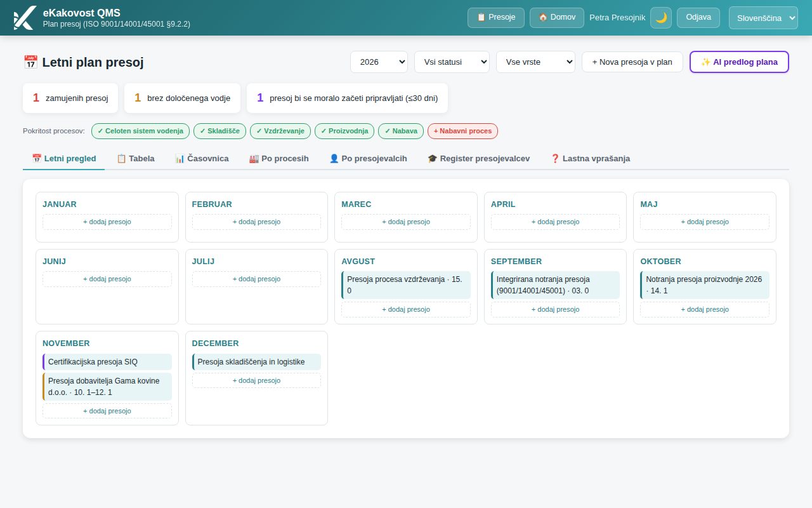This screenshot has height=508, width=812.
Task: Go to Domov home page
Action: pyautogui.click(x=557, y=18)
